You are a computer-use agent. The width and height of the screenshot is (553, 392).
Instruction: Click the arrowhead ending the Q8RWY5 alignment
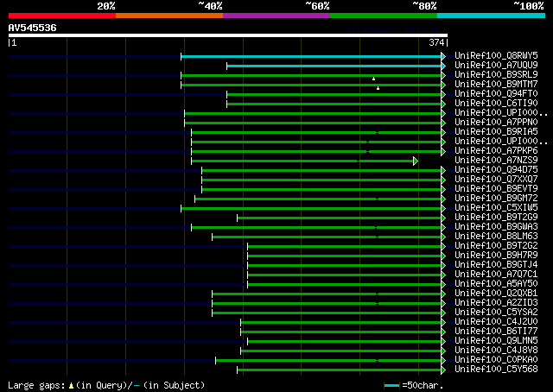click(443, 56)
